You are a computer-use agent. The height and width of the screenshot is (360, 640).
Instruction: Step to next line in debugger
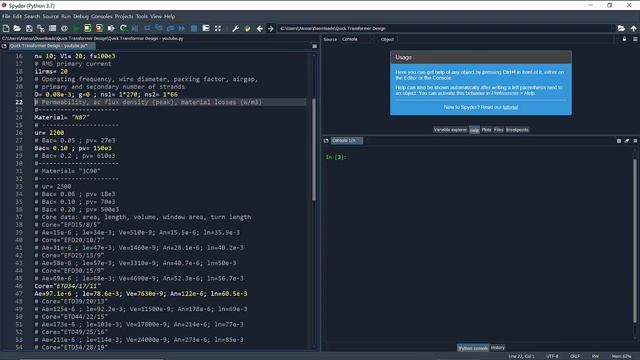pyautogui.click(x=147, y=28)
